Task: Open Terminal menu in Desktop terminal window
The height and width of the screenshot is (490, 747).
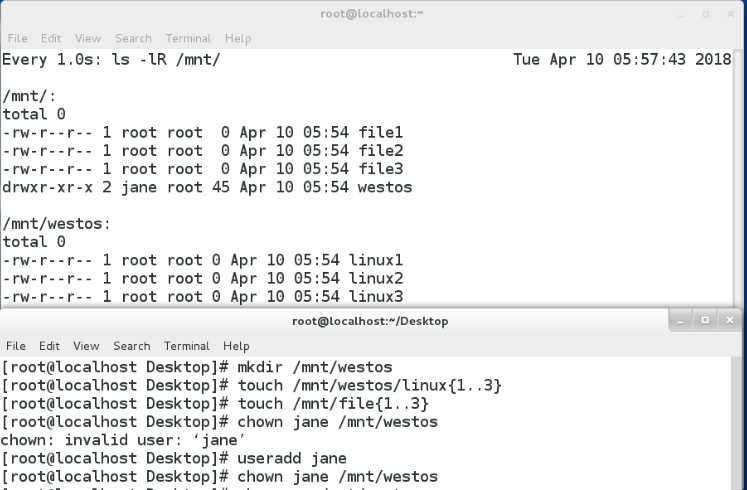Action: (186, 346)
